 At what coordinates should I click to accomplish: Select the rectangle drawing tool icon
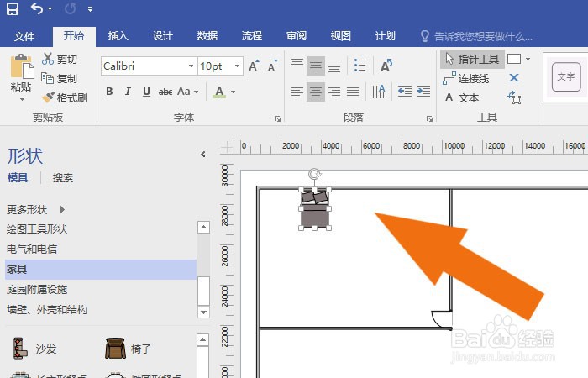[x=514, y=60]
